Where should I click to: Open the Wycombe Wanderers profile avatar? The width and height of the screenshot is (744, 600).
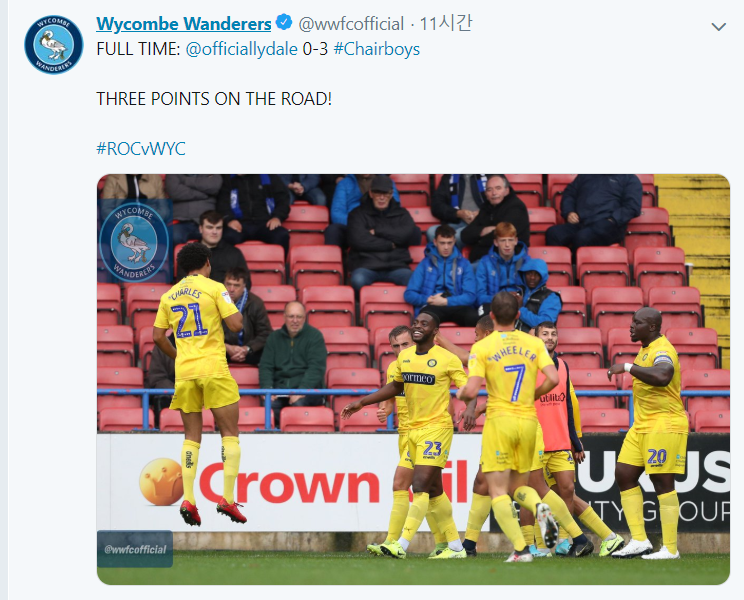pyautogui.click(x=54, y=44)
